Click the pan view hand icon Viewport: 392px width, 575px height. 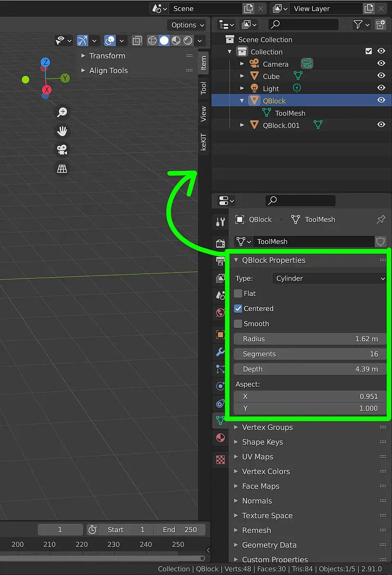coord(62,131)
